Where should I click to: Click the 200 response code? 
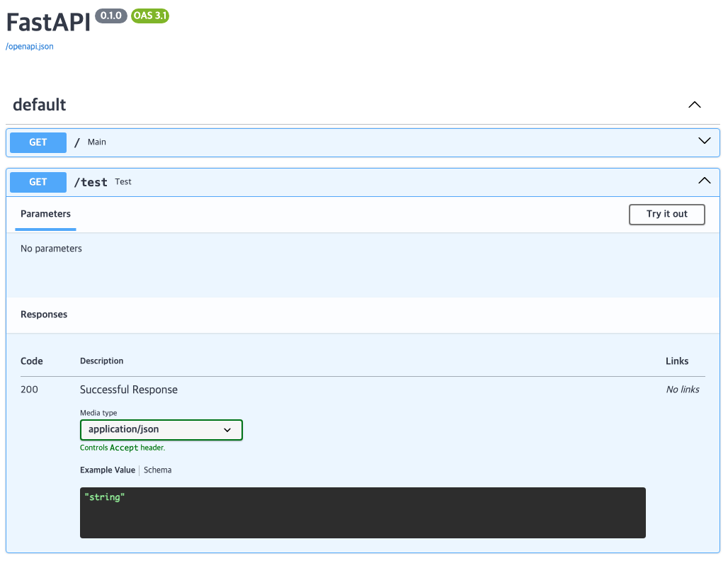pyautogui.click(x=29, y=390)
